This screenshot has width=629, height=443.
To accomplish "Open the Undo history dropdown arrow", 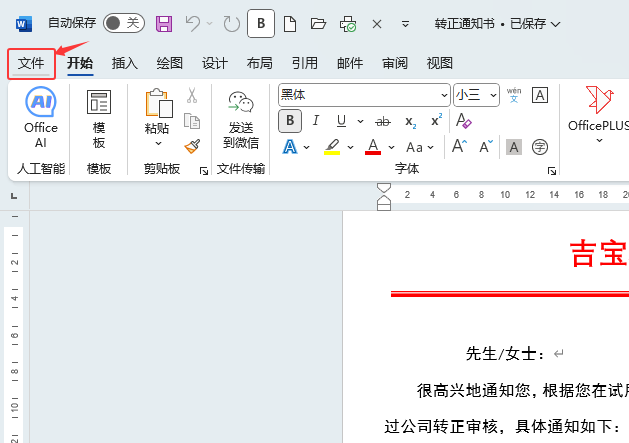I will 209,24.
